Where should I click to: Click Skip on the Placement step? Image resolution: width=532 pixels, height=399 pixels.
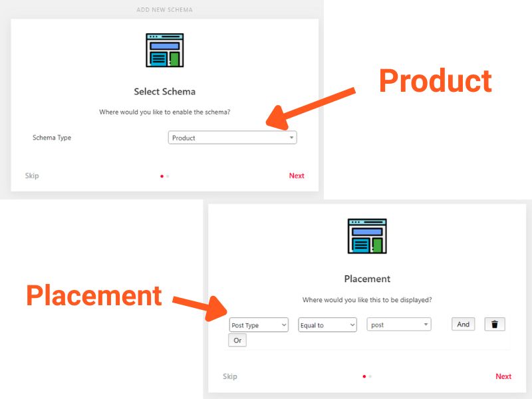pyautogui.click(x=229, y=376)
